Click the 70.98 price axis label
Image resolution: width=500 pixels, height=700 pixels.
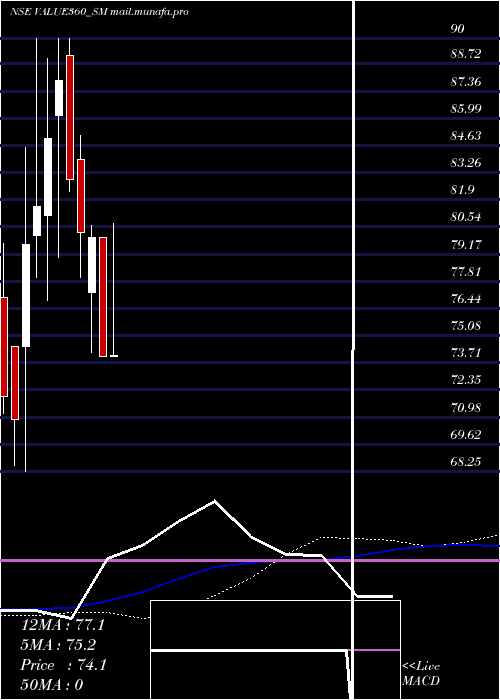[466, 407]
